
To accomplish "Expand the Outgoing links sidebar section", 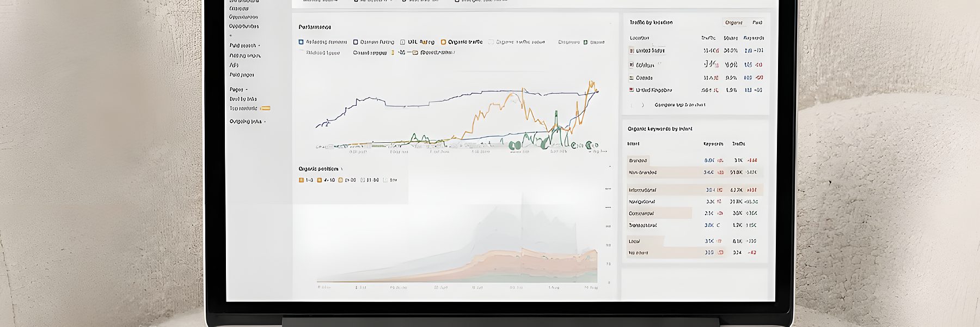I will (x=248, y=122).
